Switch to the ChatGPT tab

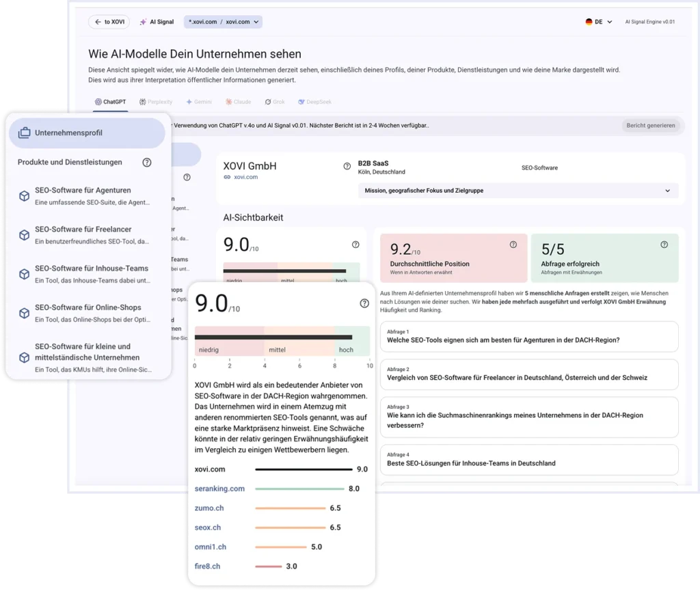[110, 102]
